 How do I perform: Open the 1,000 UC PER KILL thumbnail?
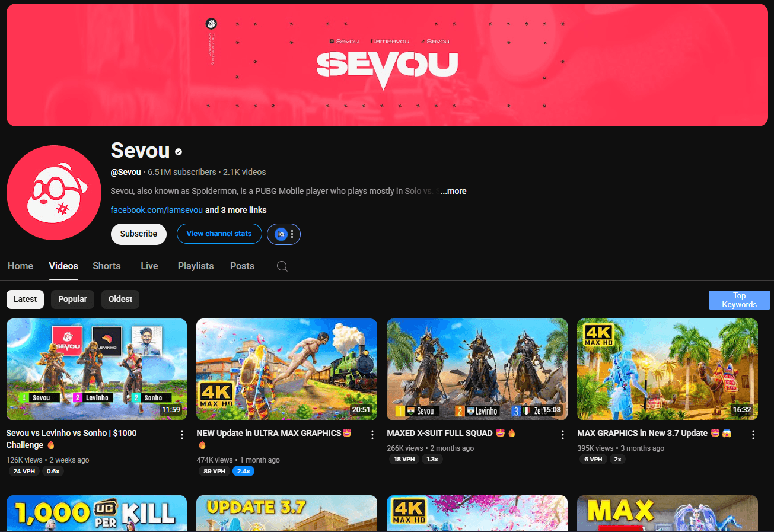coord(97,513)
